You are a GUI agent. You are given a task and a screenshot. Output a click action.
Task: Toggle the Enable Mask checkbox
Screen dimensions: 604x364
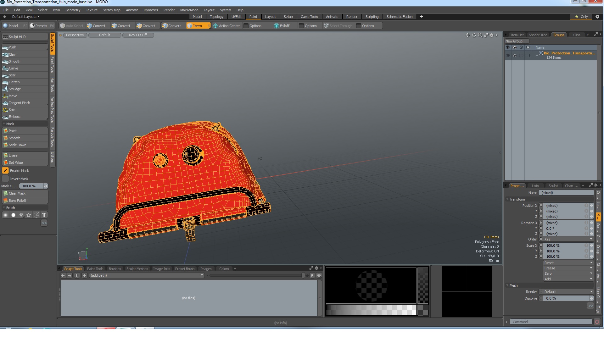[5, 171]
